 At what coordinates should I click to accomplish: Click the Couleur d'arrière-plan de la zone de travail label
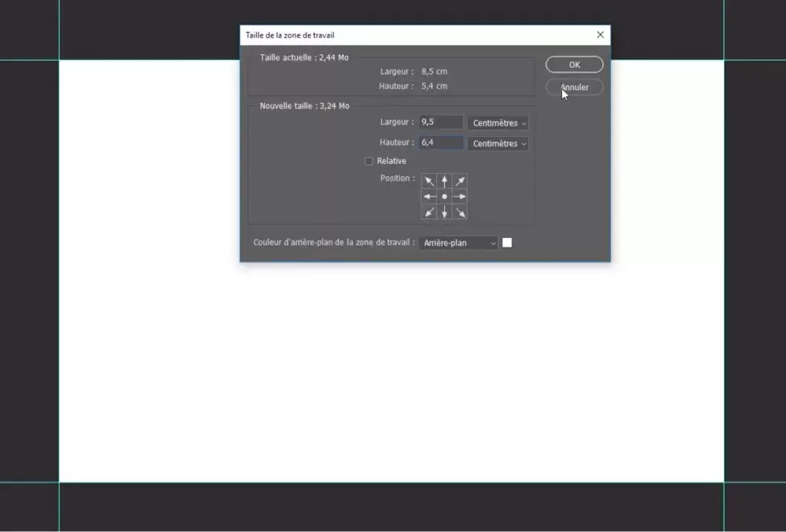(x=334, y=243)
